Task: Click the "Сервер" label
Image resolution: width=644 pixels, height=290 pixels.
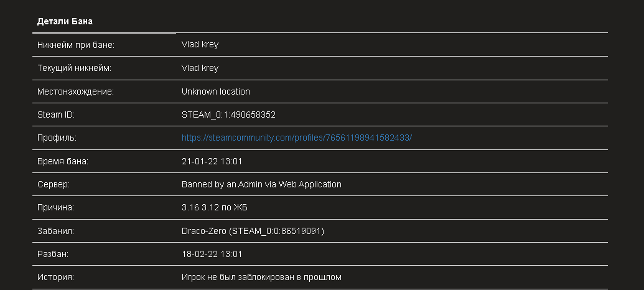Action: click(54, 184)
